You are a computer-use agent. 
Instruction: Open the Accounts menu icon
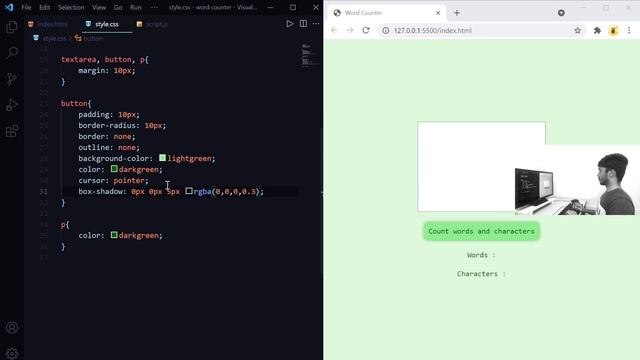(12, 327)
